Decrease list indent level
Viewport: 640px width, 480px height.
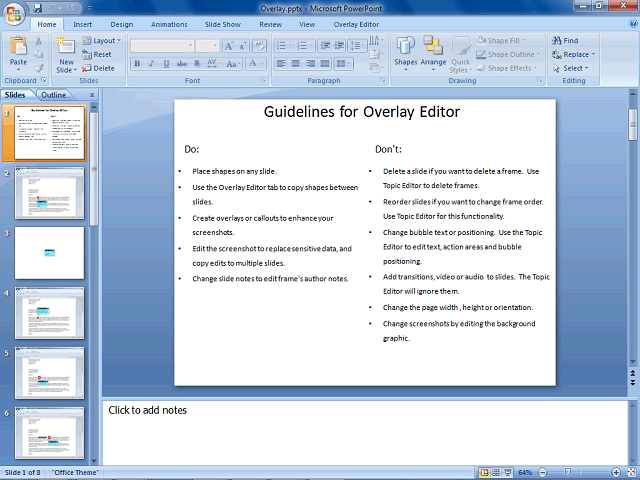(325, 45)
